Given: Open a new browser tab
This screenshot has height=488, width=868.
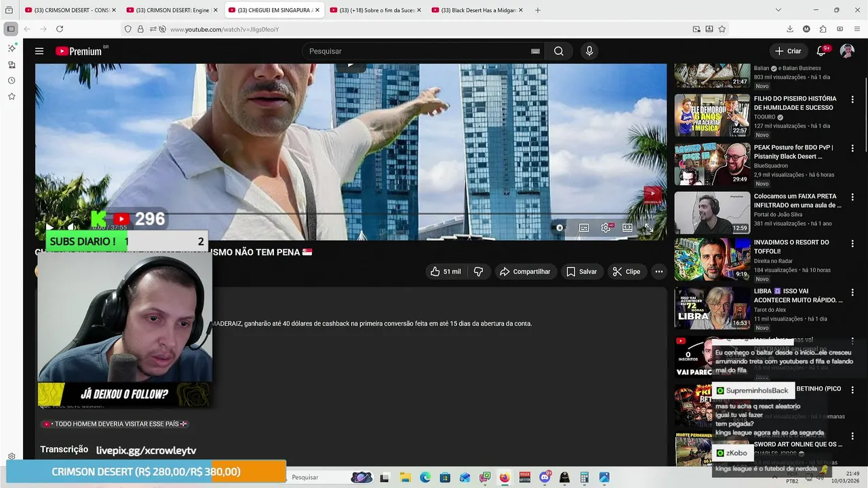Looking at the screenshot, I should tap(538, 10).
